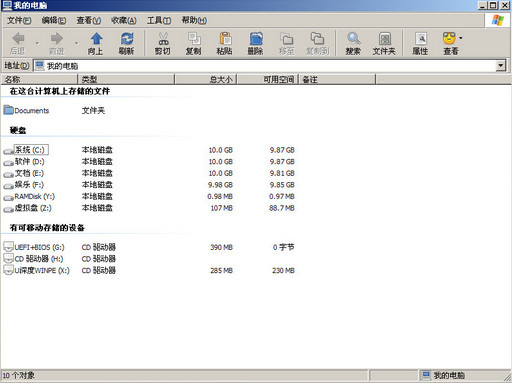Screen dimensions: 512x383
Task: Click the Delete (删除) toolbar icon
Action: tap(256, 39)
